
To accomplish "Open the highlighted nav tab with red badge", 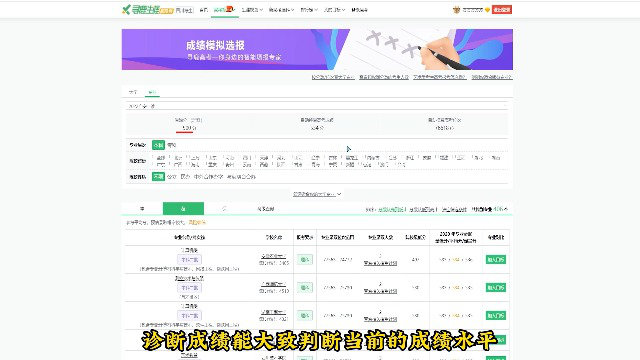I will point(224,10).
